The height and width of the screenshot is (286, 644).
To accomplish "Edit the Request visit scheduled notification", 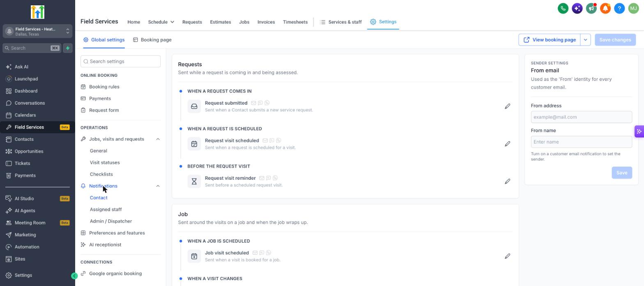I will [507, 144].
